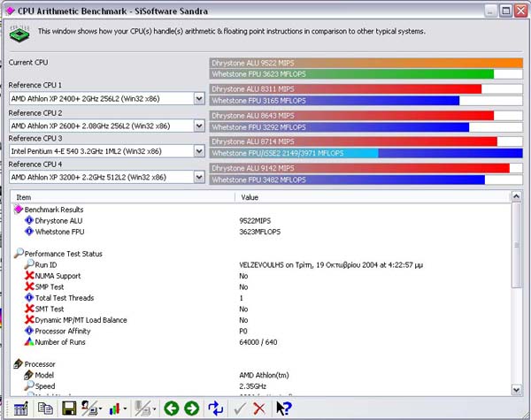Click the pink diamond title bar icon
The height and width of the screenshot is (420, 531).
(x=10, y=11)
